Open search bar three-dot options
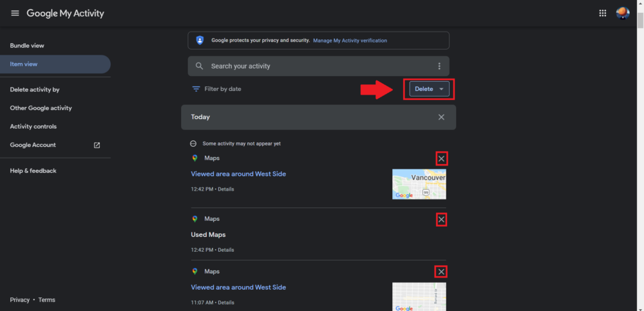 click(439, 66)
